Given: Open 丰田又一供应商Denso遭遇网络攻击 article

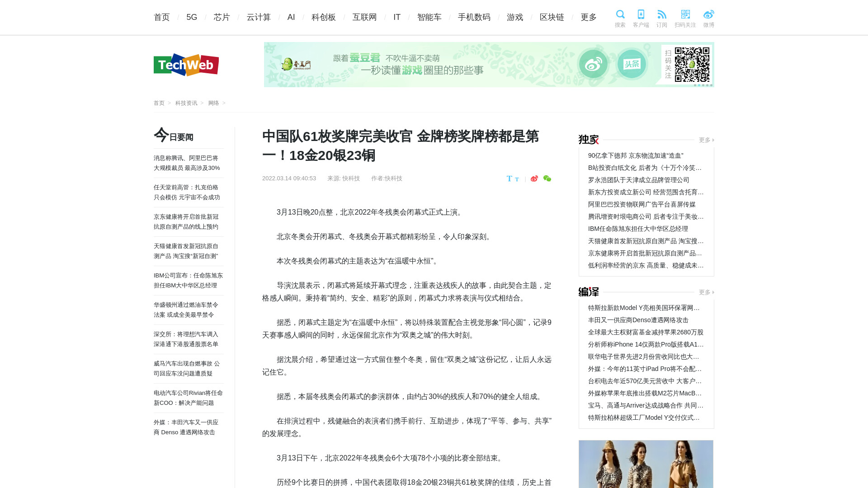Looking at the screenshot, I should pyautogui.click(x=638, y=320).
